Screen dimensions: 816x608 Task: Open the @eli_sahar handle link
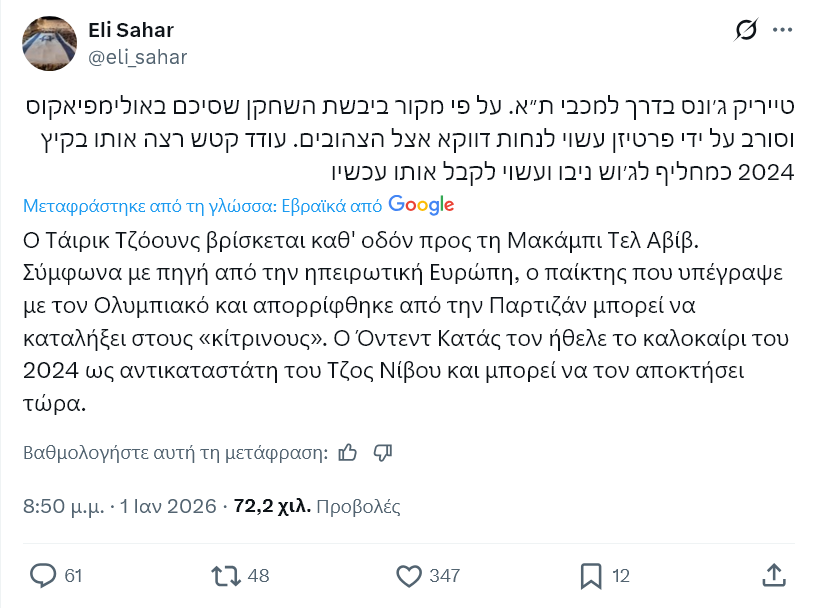[138, 57]
